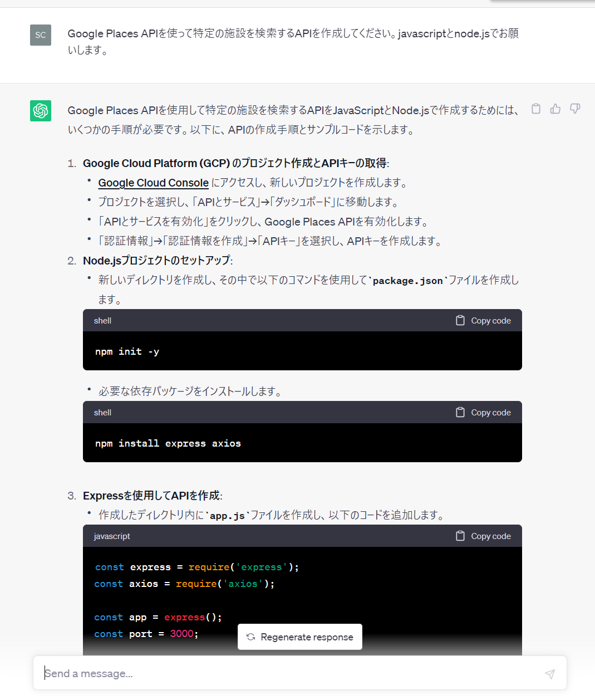The height and width of the screenshot is (700, 595).
Task: Copy code of the javascript block
Action: click(x=483, y=536)
